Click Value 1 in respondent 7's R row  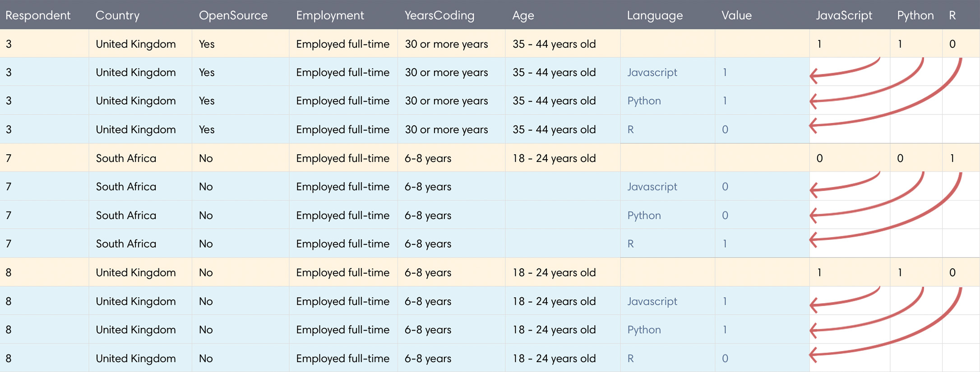click(x=725, y=244)
